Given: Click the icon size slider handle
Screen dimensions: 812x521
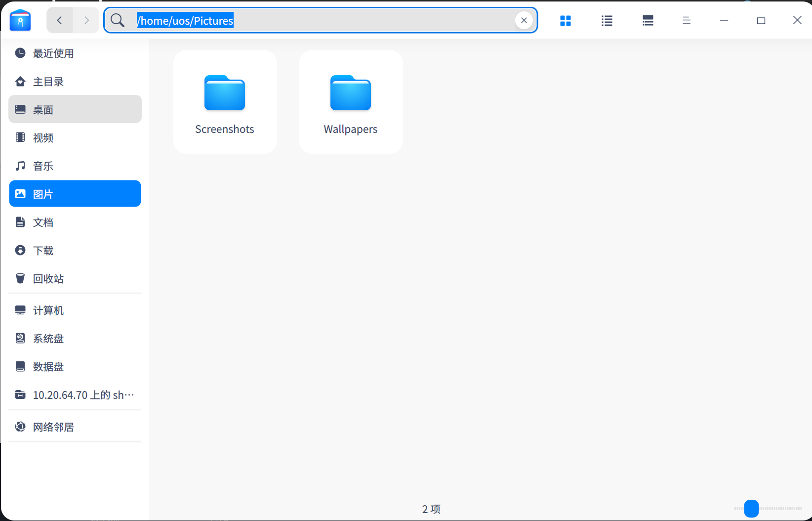Looking at the screenshot, I should (751, 508).
